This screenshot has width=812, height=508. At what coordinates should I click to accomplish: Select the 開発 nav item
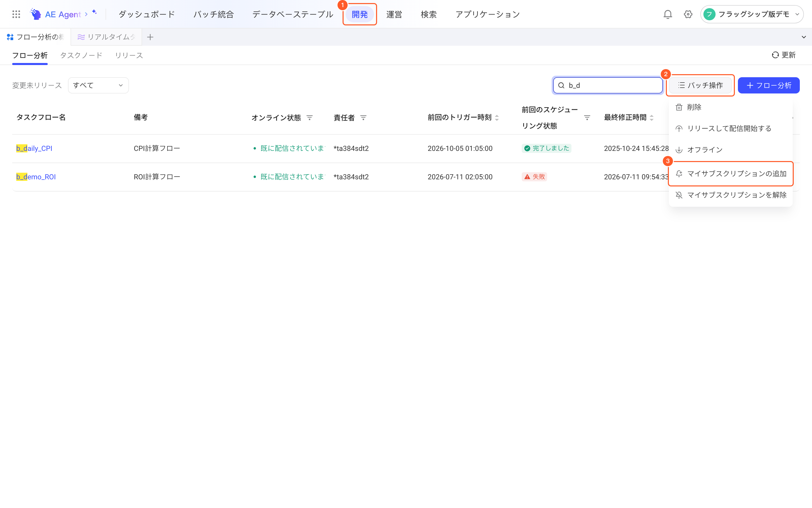point(360,14)
